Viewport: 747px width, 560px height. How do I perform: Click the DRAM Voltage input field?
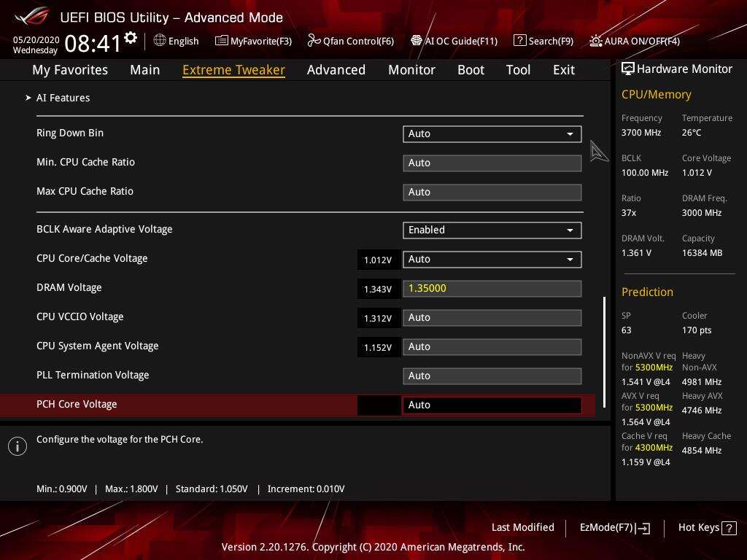point(492,288)
